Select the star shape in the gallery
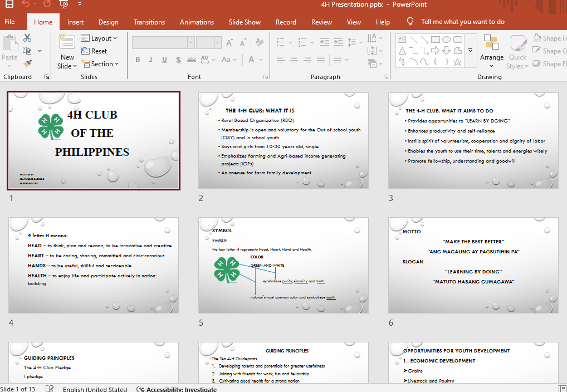The width and height of the screenshot is (567, 392). (x=457, y=62)
